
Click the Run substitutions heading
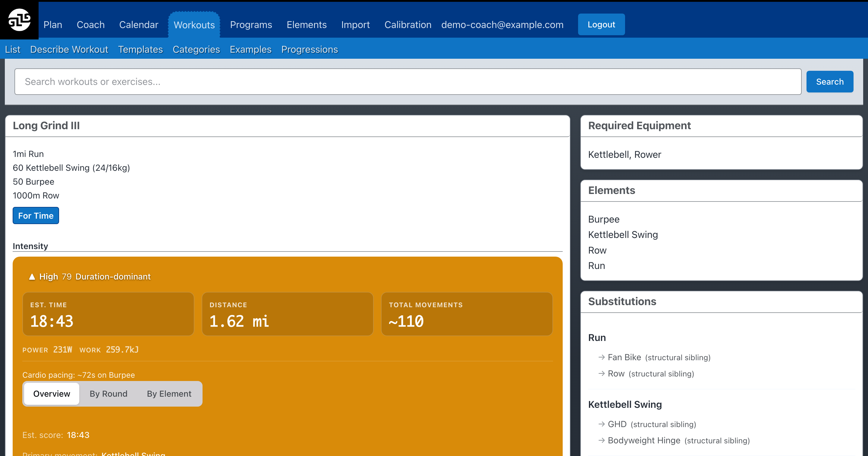[x=597, y=338]
